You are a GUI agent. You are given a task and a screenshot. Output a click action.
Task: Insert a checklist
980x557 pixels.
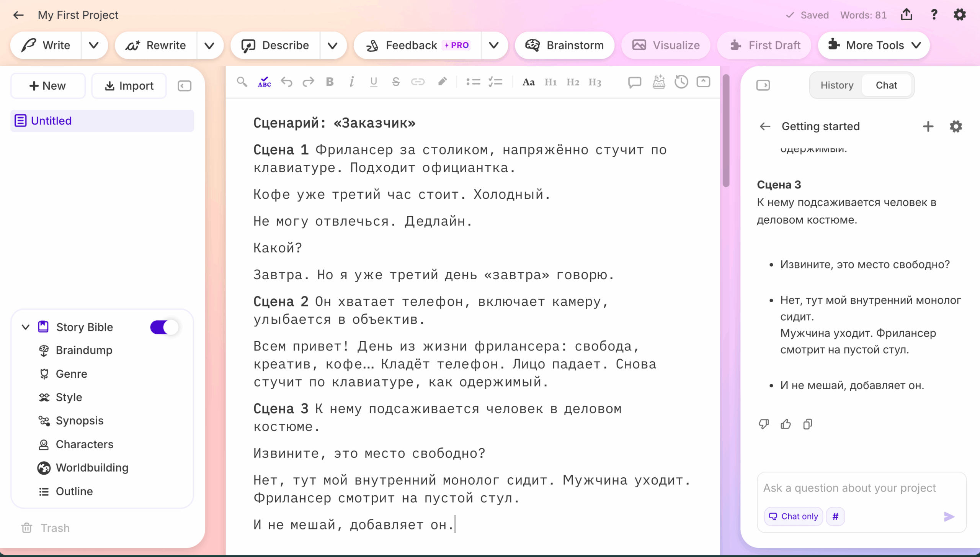[x=495, y=82]
